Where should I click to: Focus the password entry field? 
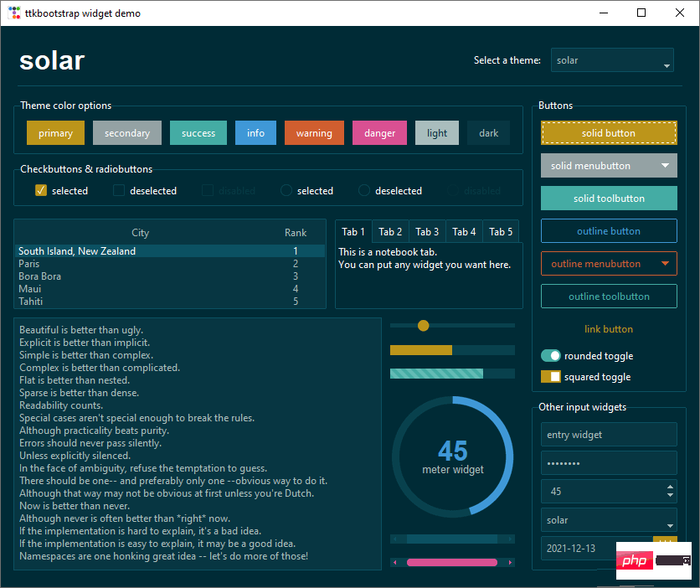(x=609, y=463)
